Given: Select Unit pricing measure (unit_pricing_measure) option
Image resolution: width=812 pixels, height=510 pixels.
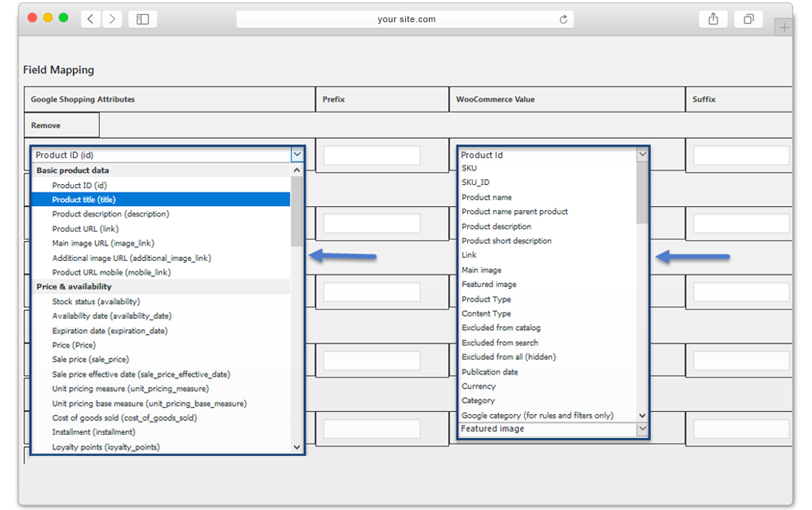Looking at the screenshot, I should coord(131,389).
